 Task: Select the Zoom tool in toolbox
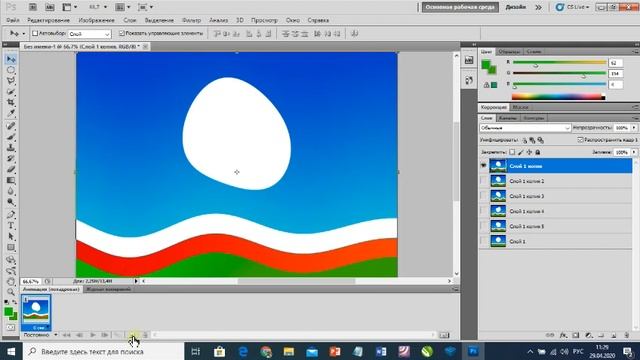click(11, 292)
